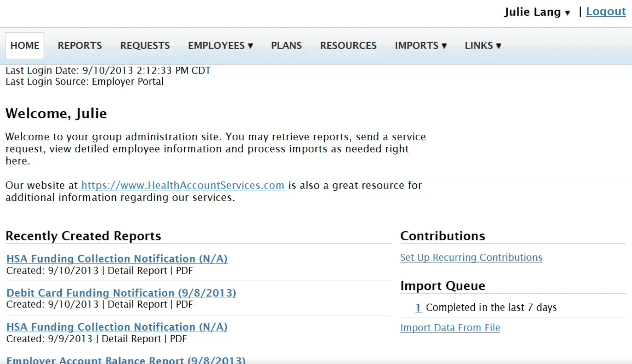Go to the PLANS tab
632x364 pixels.
(x=286, y=45)
